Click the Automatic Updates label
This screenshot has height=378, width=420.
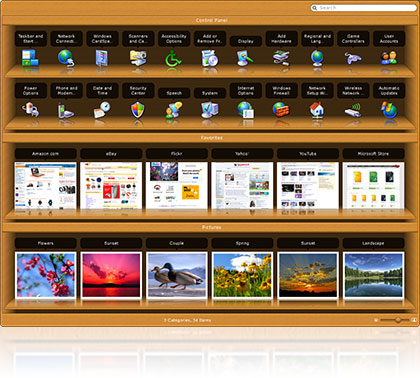click(x=389, y=91)
